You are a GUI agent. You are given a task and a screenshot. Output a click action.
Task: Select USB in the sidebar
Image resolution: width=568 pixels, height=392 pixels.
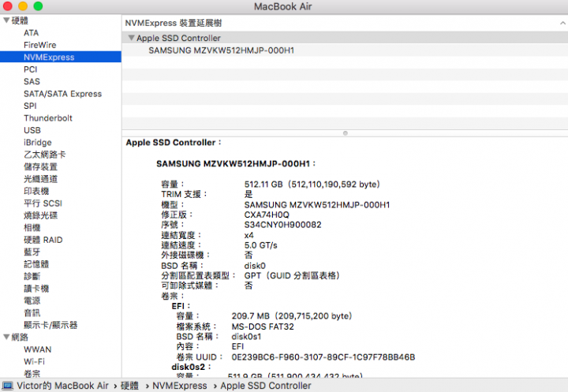click(32, 130)
